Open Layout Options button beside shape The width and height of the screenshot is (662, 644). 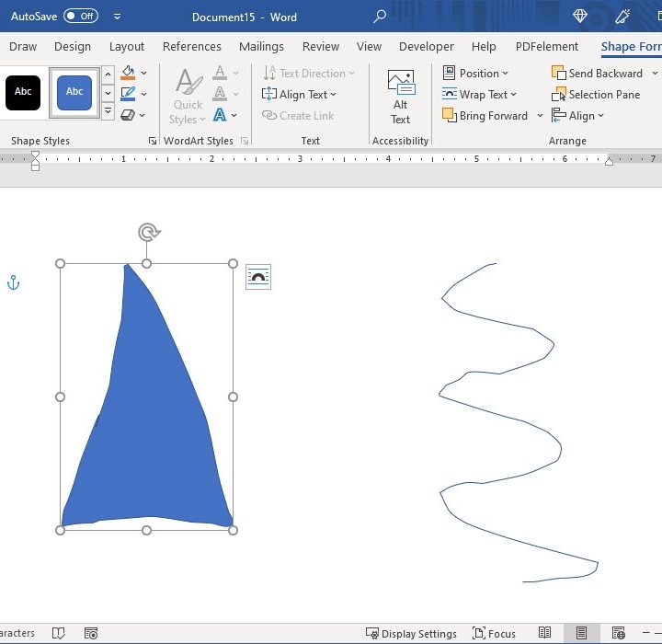tap(258, 277)
